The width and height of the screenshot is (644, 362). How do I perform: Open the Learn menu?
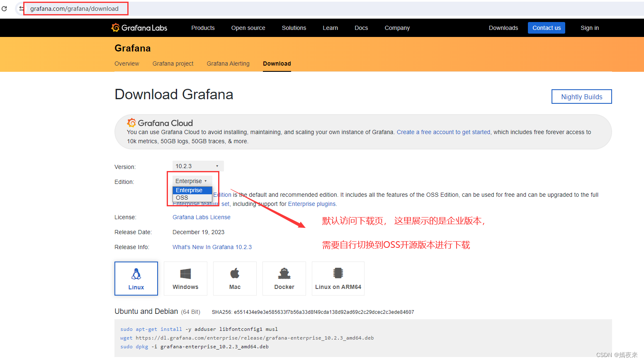point(330,28)
